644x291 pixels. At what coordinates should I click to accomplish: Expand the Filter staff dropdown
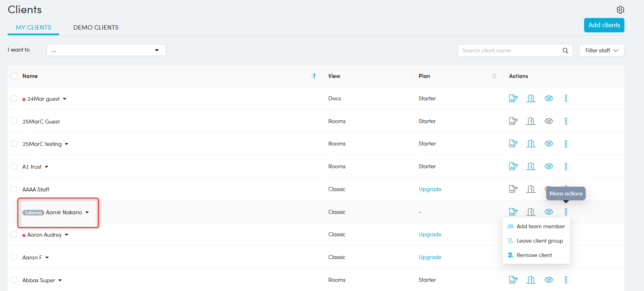coord(601,50)
